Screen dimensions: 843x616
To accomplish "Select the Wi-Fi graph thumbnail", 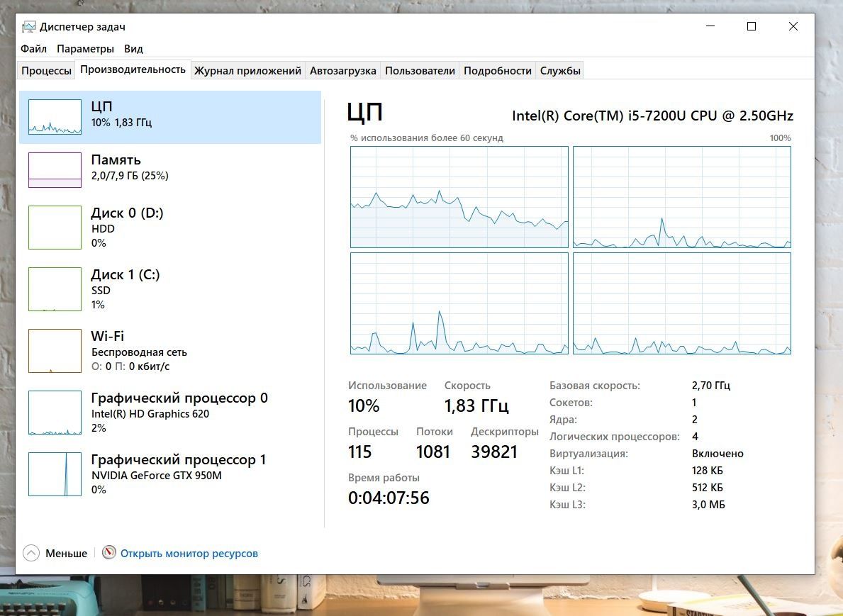I will coord(55,351).
